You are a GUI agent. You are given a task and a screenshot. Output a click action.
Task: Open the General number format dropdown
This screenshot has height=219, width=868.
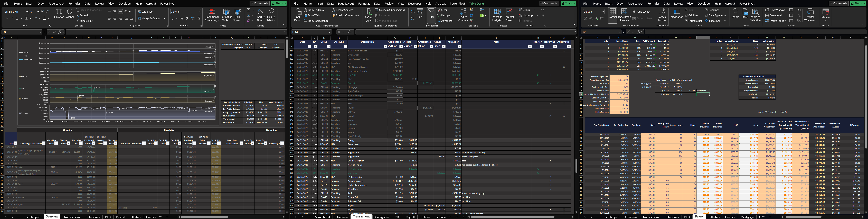point(200,11)
